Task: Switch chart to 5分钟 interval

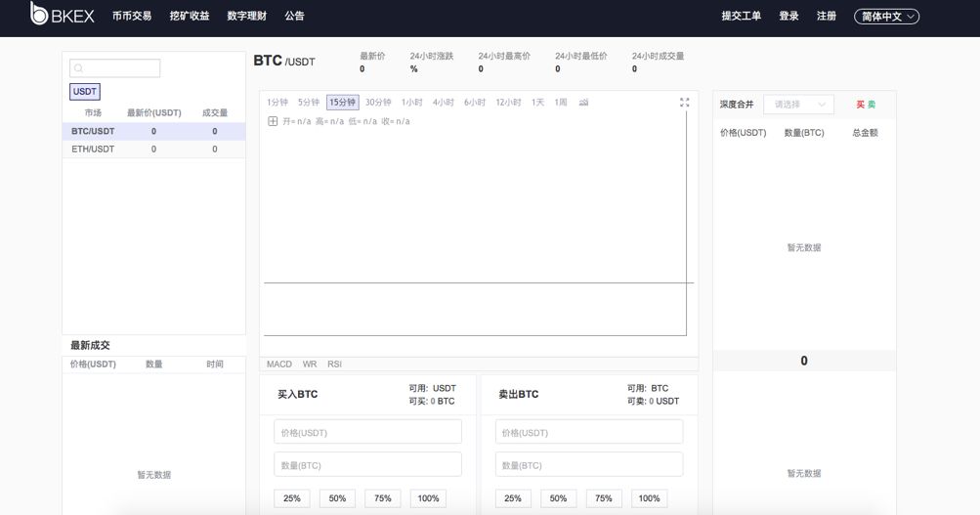Action: [x=308, y=102]
